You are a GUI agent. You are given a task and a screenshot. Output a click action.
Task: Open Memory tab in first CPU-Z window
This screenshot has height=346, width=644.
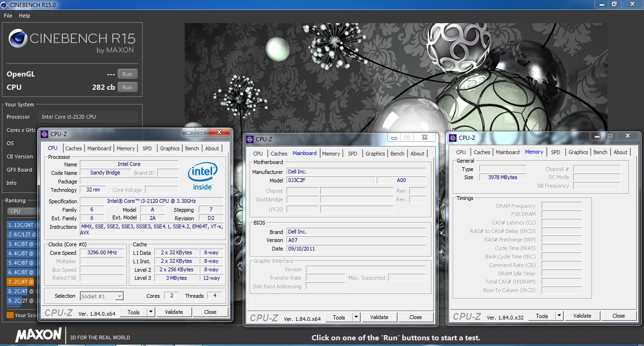[x=126, y=148]
